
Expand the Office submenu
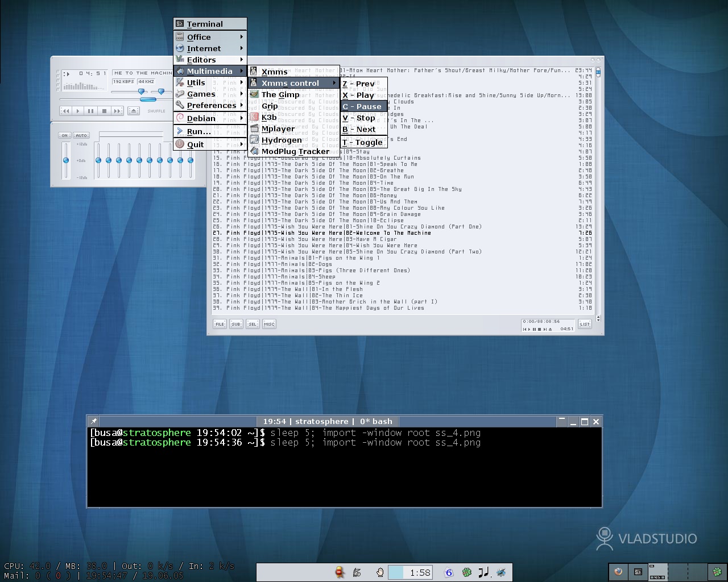click(210, 37)
